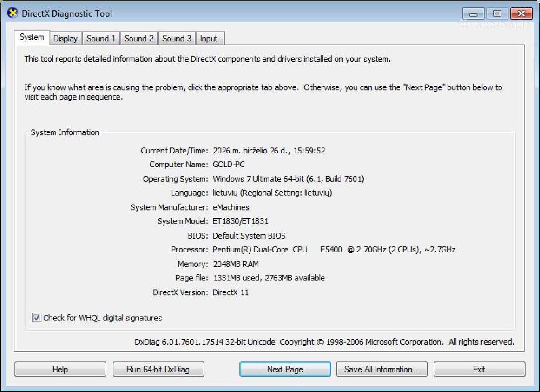Click the System Manufacturer label
This screenshot has width=540, height=392.
coord(170,208)
